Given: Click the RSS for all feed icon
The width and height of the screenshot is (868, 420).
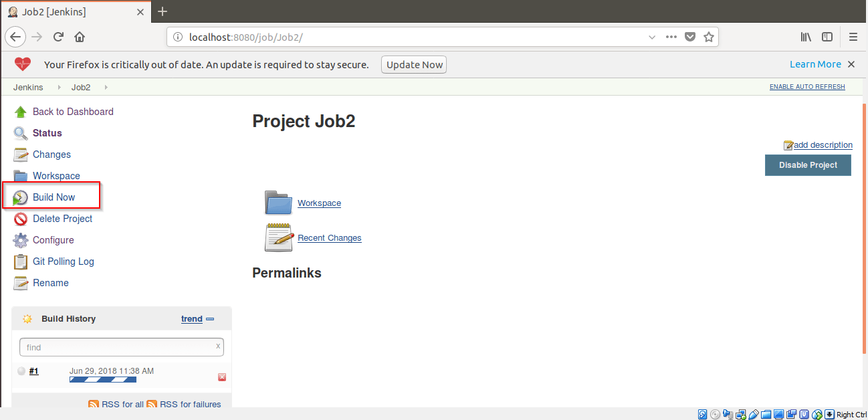Looking at the screenshot, I should (94, 404).
